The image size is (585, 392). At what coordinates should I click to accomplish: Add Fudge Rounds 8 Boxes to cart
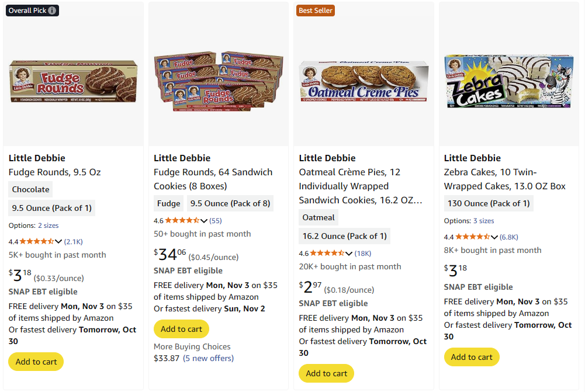(181, 329)
